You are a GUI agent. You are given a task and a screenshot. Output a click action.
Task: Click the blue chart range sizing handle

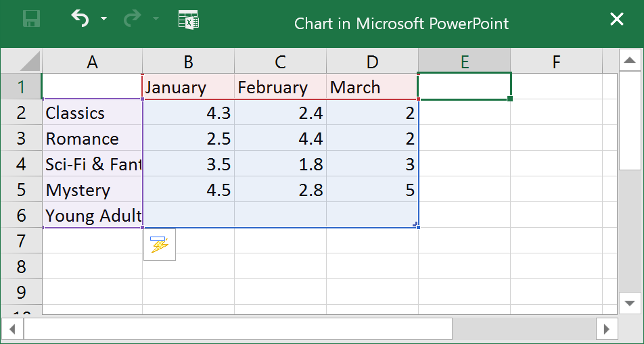click(x=417, y=226)
